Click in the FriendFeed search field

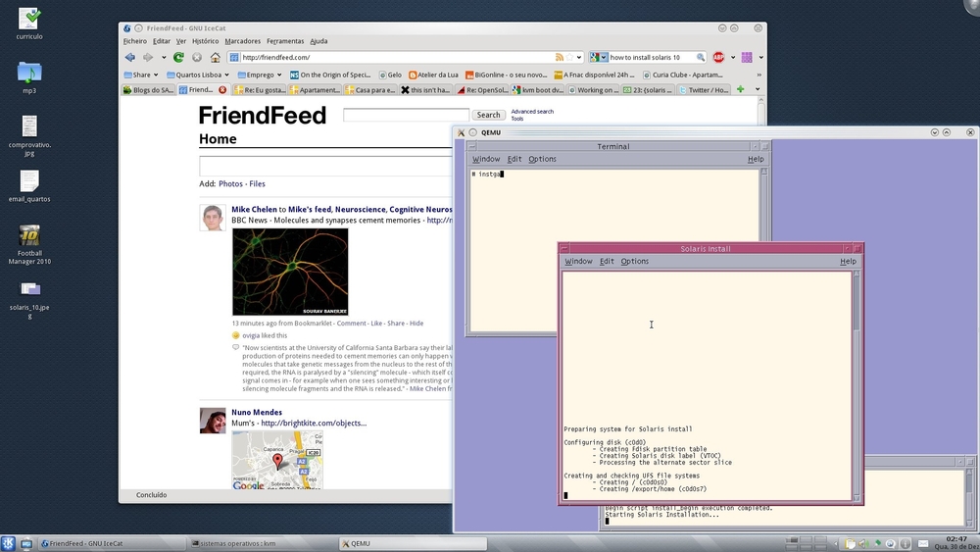point(406,115)
